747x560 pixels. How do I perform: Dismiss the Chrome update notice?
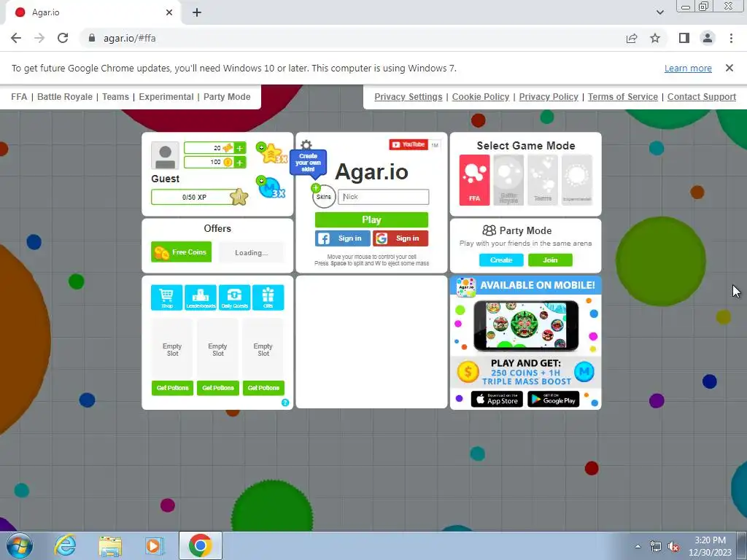729,68
